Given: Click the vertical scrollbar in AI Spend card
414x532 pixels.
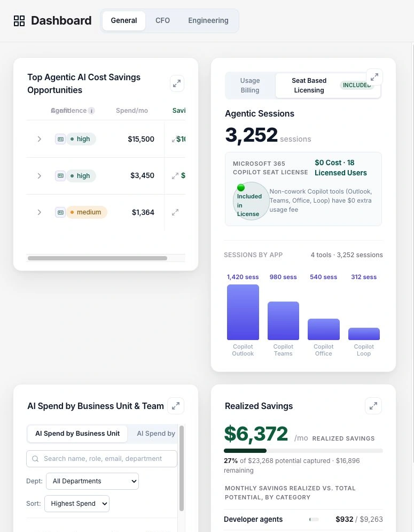Looking at the screenshot, I should point(182,468).
